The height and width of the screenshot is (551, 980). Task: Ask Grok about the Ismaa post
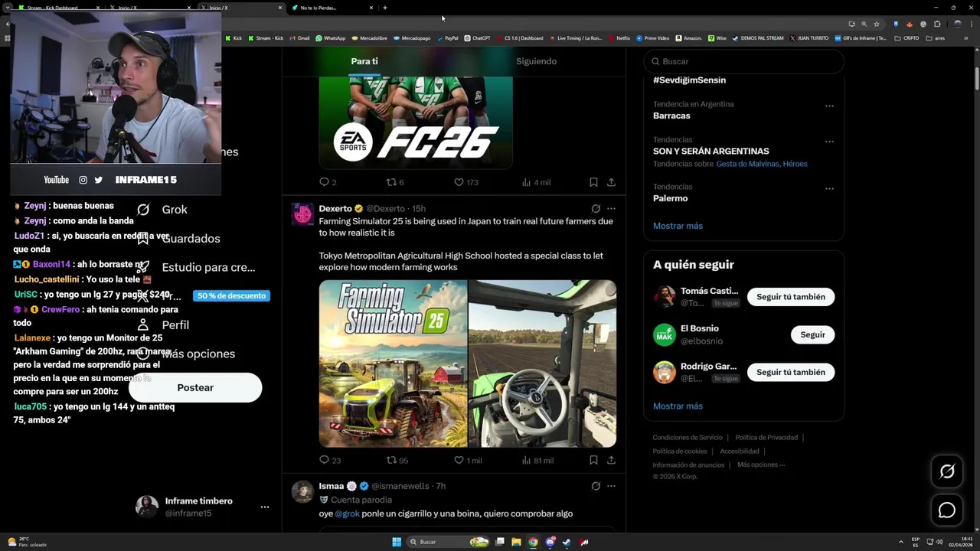[596, 486]
